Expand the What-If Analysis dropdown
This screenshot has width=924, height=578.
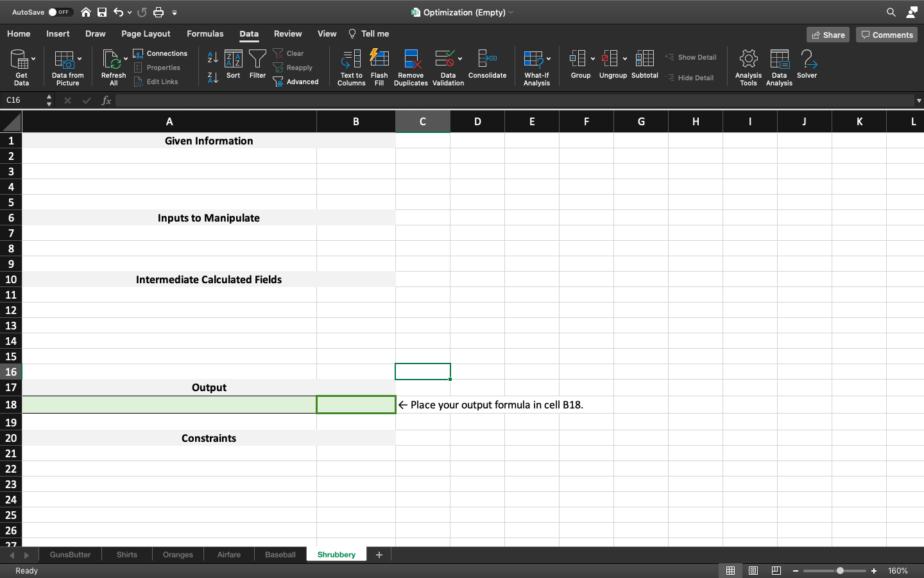(x=549, y=59)
